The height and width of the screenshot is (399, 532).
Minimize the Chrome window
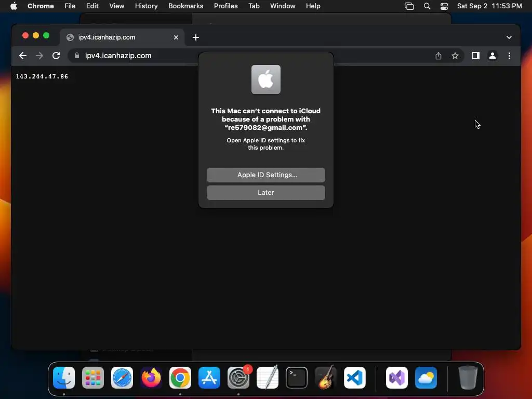[36, 35]
